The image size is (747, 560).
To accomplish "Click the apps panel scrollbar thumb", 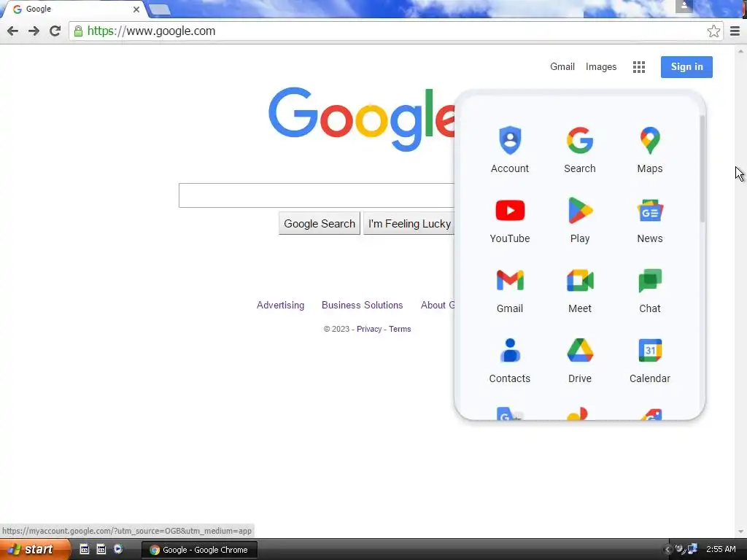I will [702, 169].
